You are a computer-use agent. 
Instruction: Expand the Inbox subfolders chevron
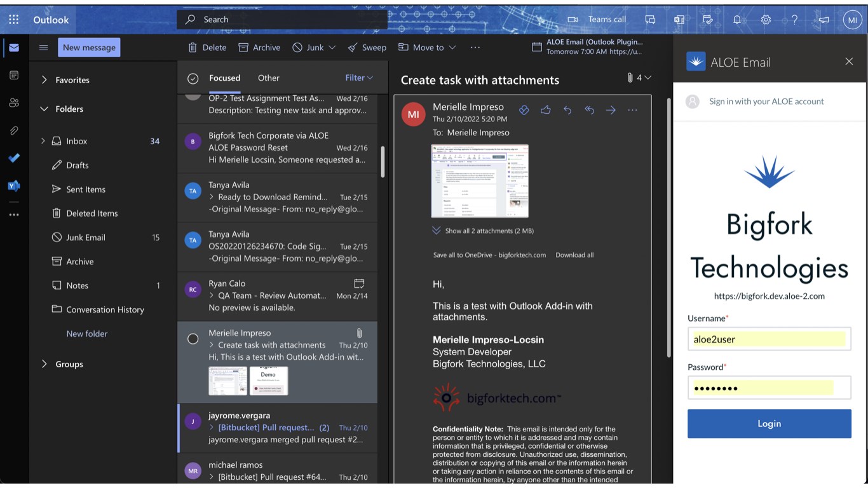(43, 141)
